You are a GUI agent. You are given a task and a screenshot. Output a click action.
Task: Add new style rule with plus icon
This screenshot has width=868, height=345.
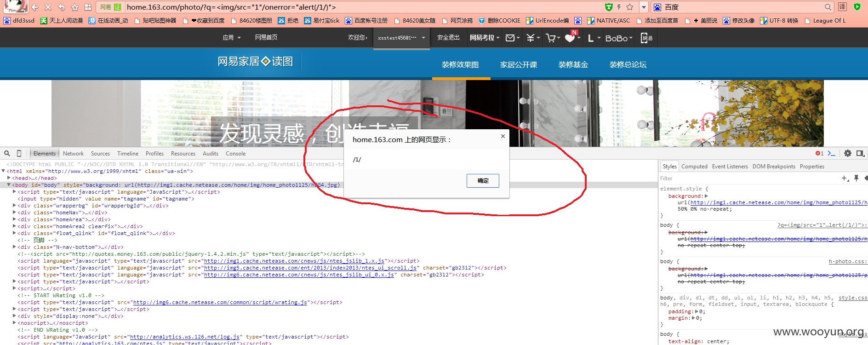pos(845,178)
